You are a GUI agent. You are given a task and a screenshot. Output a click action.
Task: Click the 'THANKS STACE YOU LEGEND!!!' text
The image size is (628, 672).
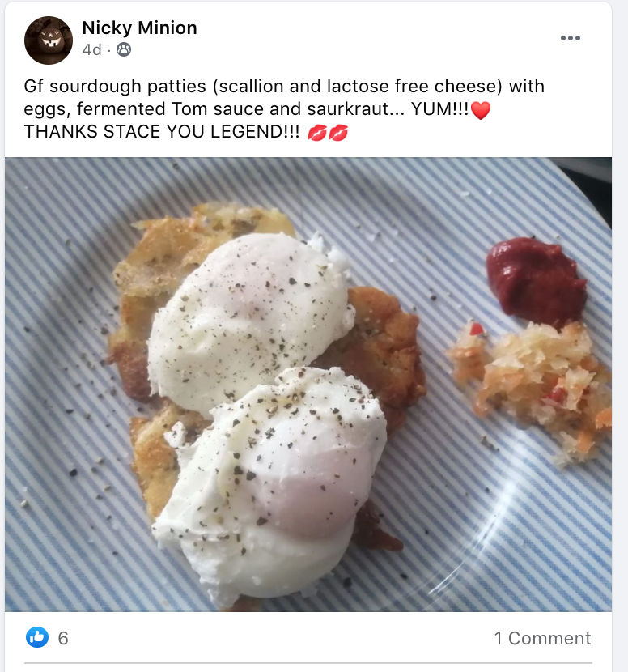pyautogui.click(x=162, y=133)
